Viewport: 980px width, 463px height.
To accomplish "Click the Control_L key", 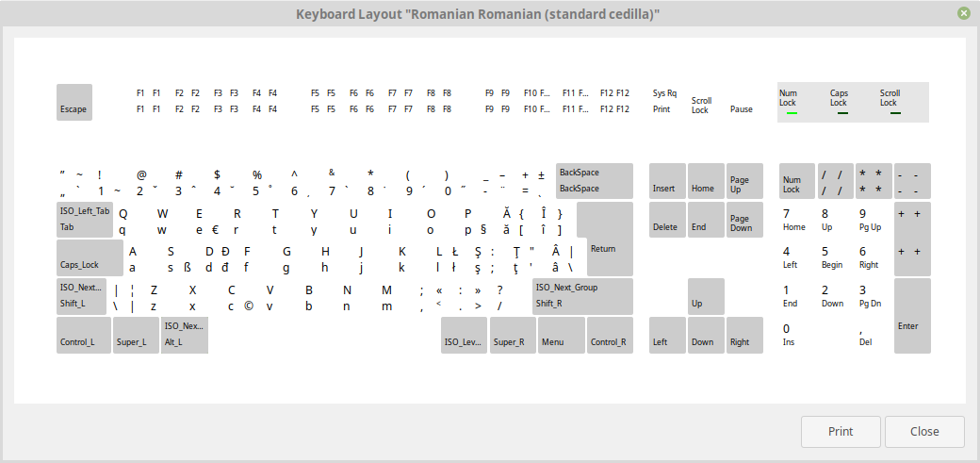I will [x=83, y=335].
